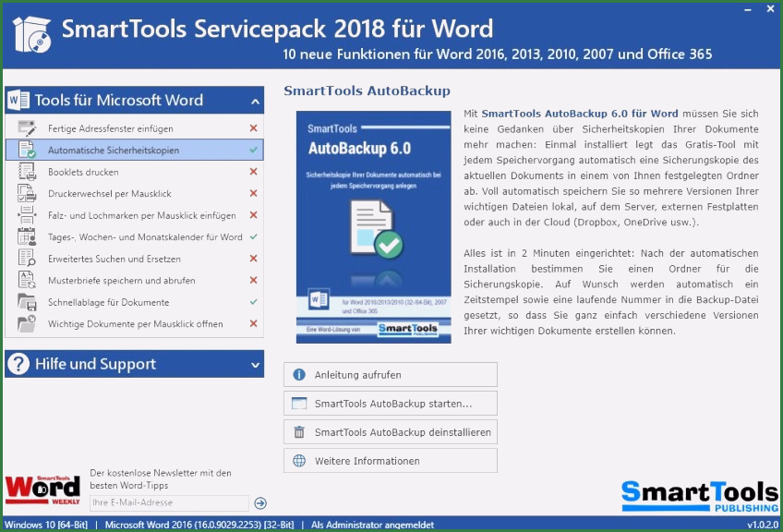Minimize the SmartTools Servicepack window

click(748, 9)
